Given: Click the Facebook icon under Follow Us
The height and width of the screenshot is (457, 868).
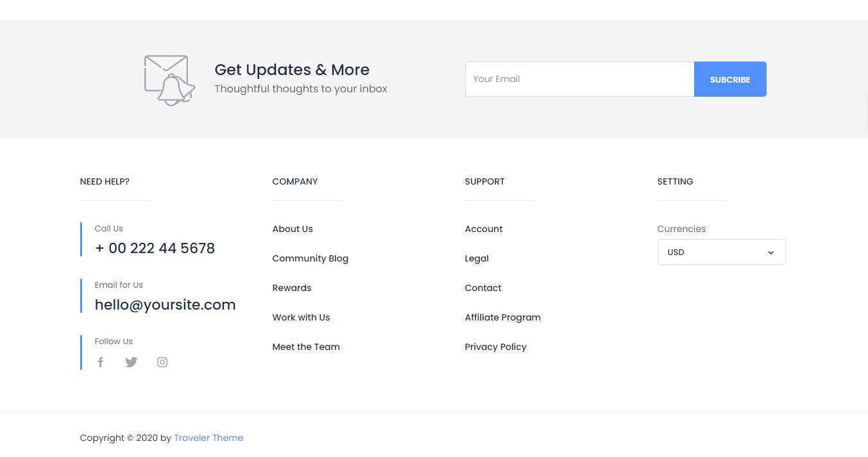Looking at the screenshot, I should click(x=100, y=361).
